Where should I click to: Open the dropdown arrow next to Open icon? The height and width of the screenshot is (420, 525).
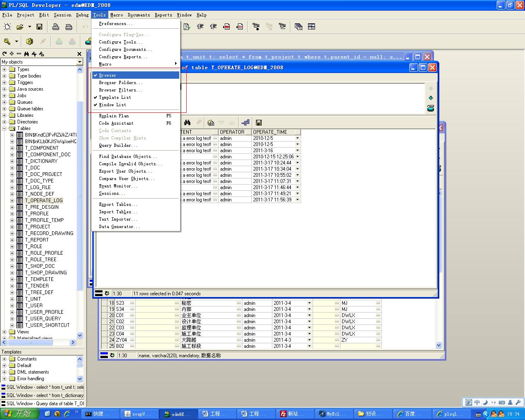pyautogui.click(x=30, y=27)
